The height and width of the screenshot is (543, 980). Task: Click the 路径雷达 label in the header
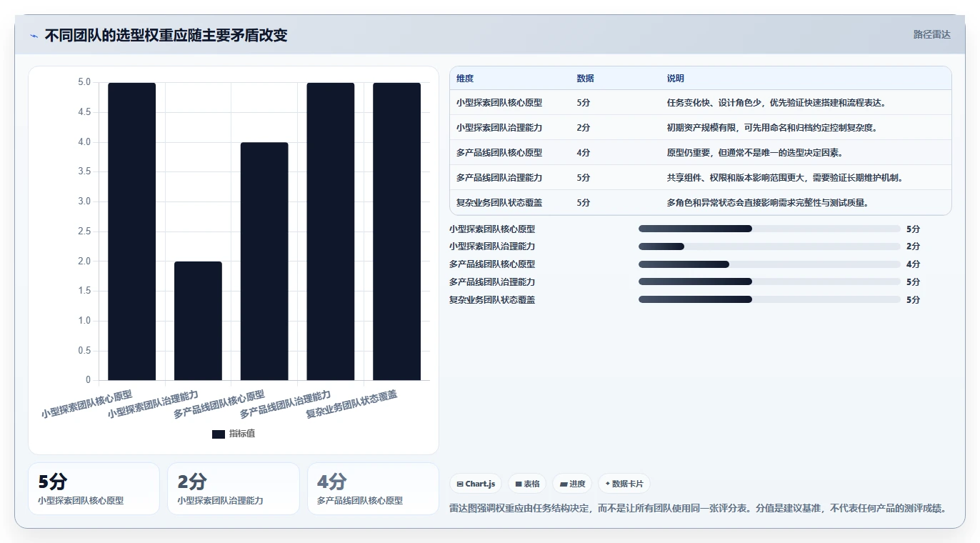(x=931, y=34)
